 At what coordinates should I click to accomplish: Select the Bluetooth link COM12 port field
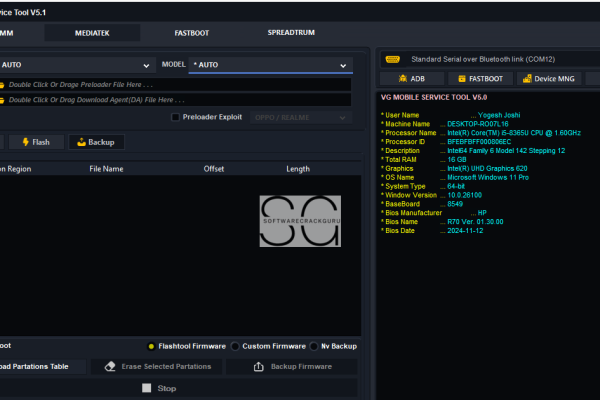[502, 59]
